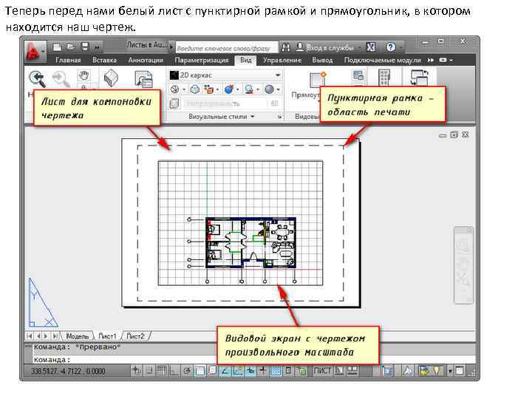Viewport: 532px width, 399px height.
Task: Click Maximize Viewport icon in status bar
Action: (387, 371)
